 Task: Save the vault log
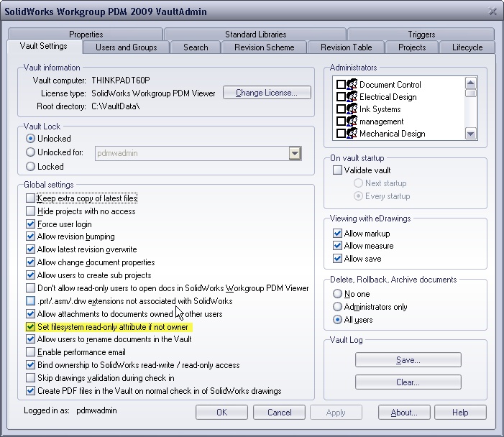(x=408, y=360)
